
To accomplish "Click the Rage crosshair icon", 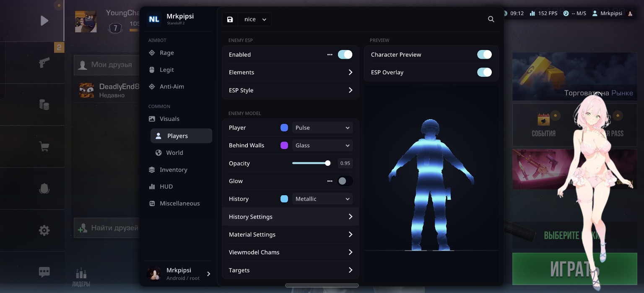I will click(152, 53).
